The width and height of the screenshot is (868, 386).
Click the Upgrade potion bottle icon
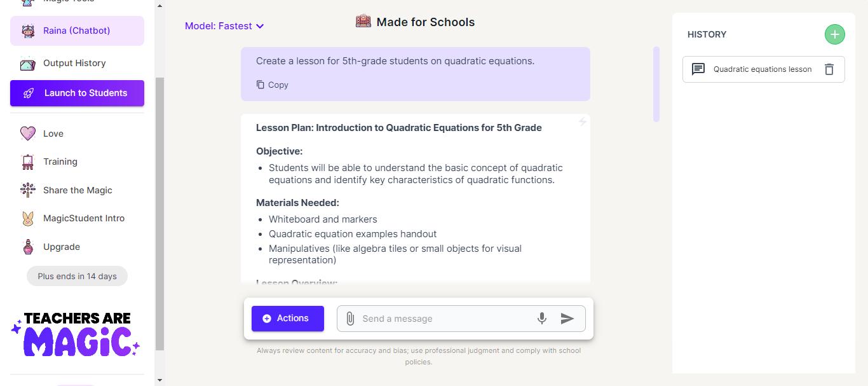tap(27, 247)
